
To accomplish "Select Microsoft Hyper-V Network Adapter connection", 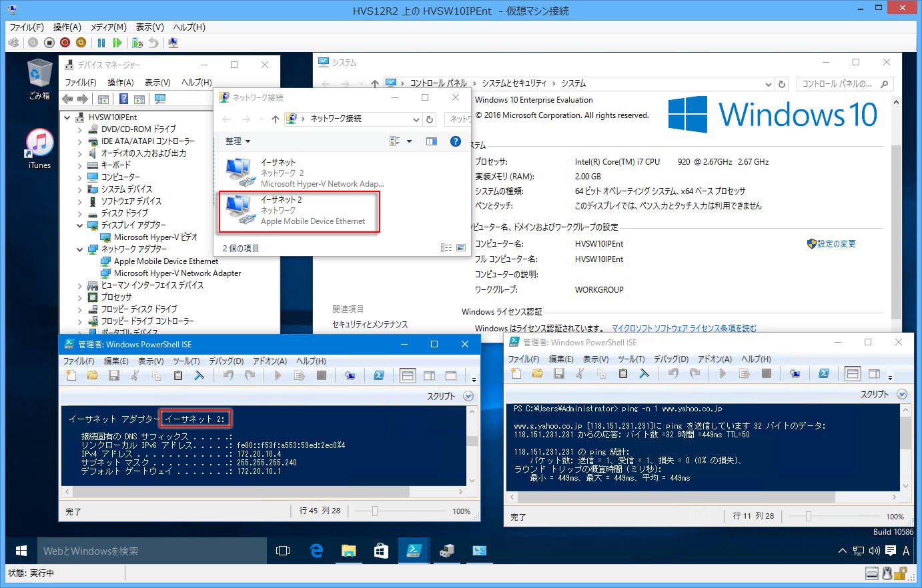I will tap(304, 173).
